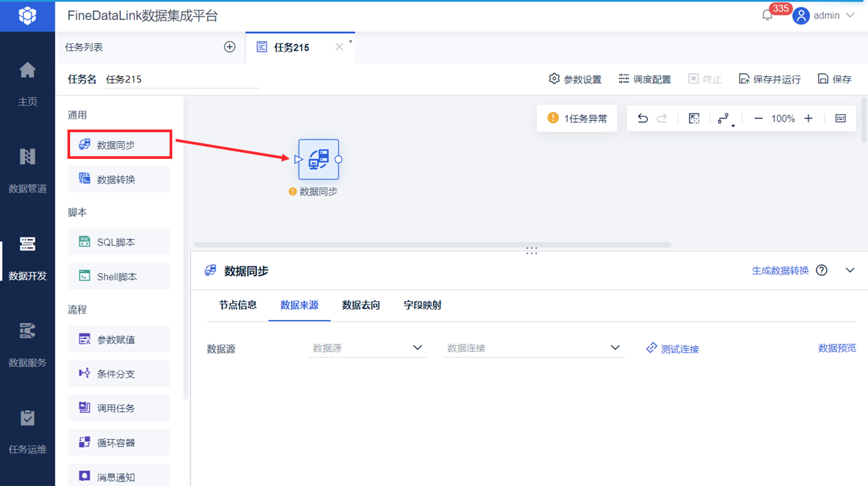Open the help question mark icon
The image size is (868, 486).
[x=822, y=270]
